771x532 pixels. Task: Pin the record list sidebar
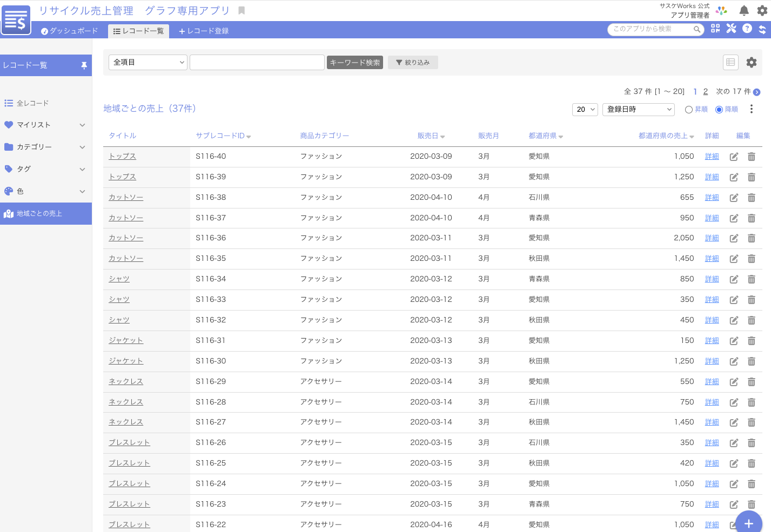point(84,65)
